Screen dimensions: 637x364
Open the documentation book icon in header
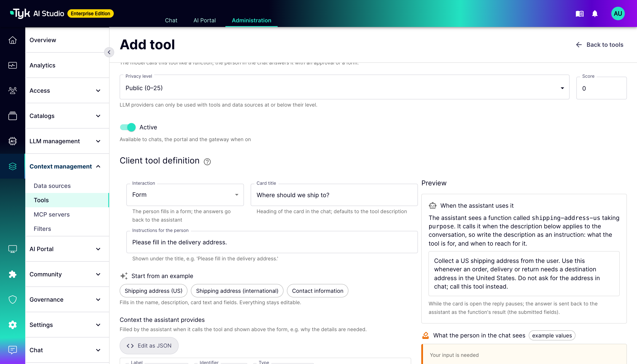[x=579, y=13]
